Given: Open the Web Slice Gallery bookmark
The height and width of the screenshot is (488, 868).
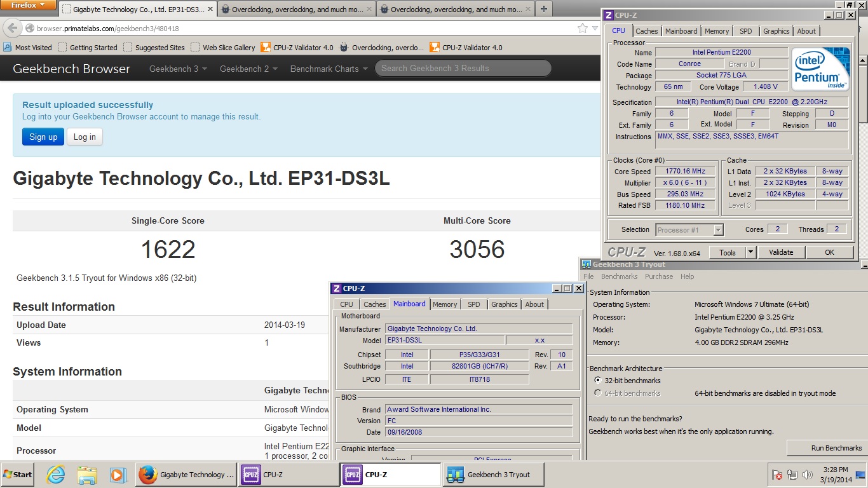Looking at the screenshot, I should click(222, 47).
